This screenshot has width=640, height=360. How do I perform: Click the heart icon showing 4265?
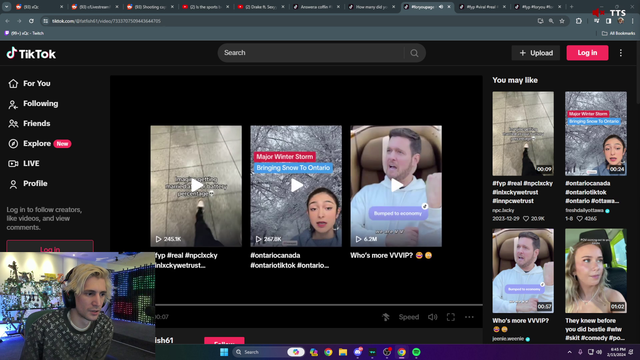coord(580,219)
